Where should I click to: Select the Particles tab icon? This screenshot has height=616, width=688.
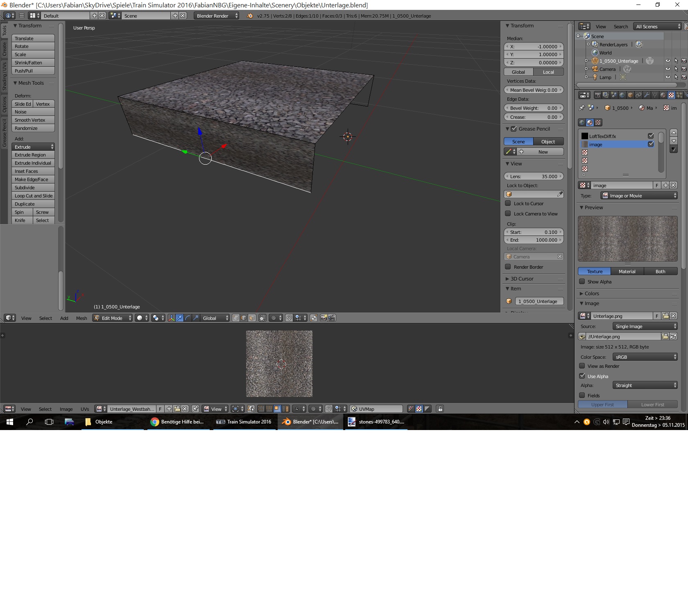pos(679,95)
